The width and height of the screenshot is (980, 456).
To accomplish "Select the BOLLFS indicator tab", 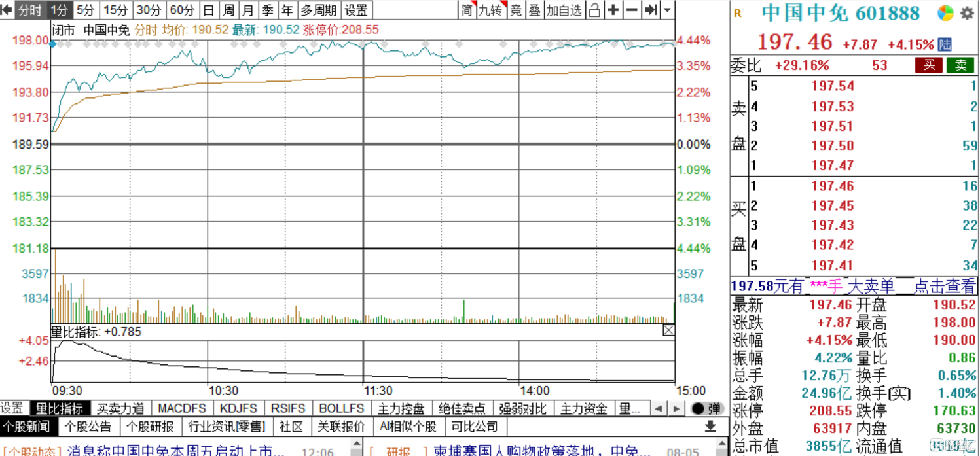I will point(341,408).
